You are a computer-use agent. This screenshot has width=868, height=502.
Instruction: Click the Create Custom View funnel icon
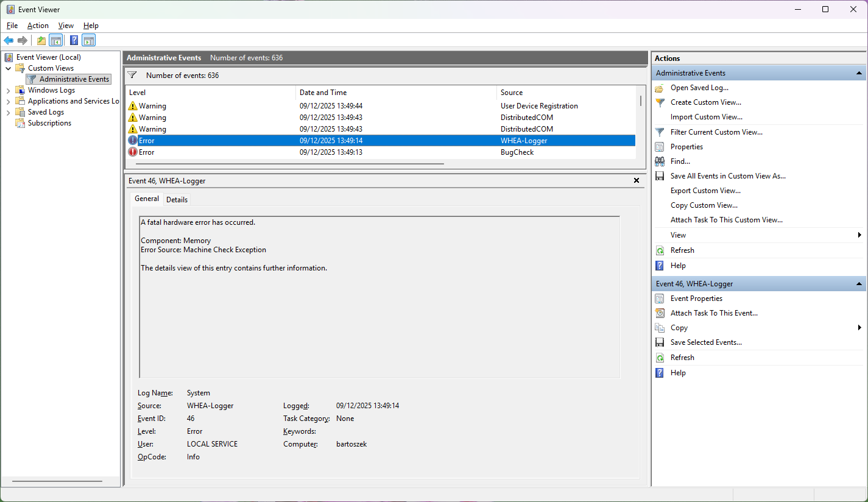pyautogui.click(x=659, y=102)
